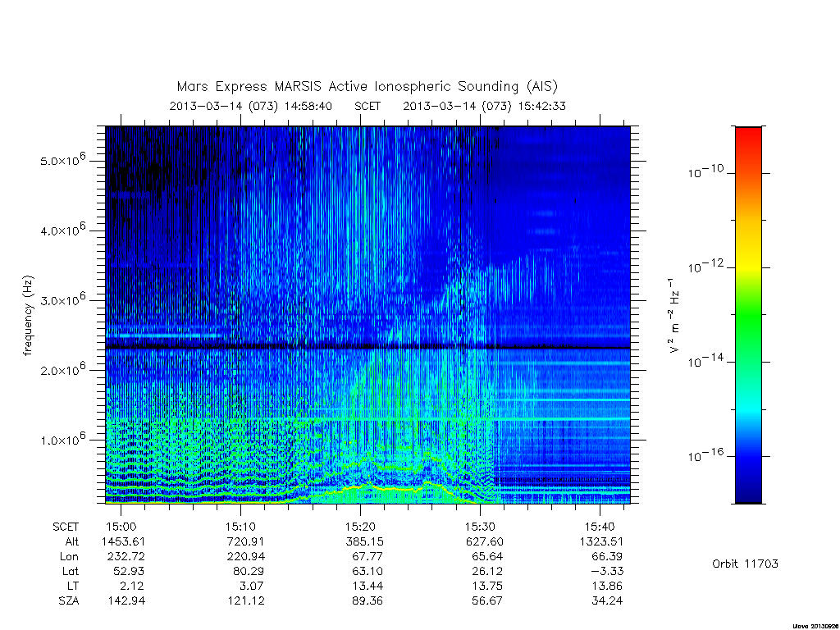
Task: Click the SZA value 34.24
Action: tap(607, 601)
